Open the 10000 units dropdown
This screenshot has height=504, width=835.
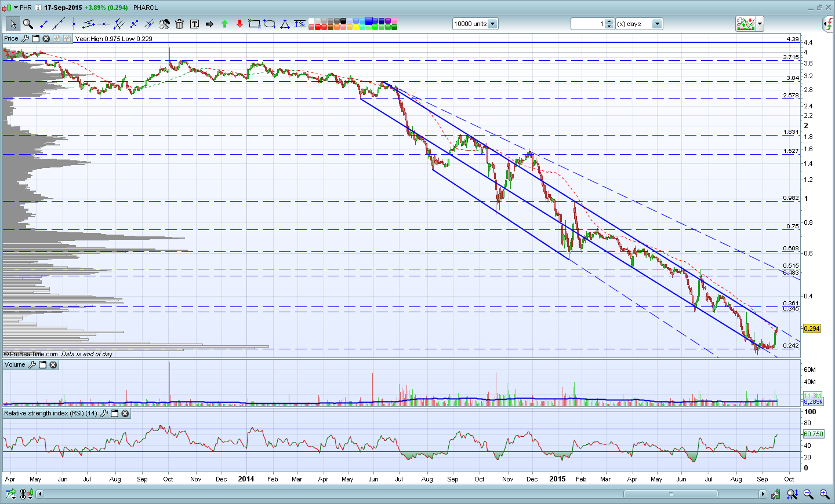click(x=492, y=24)
